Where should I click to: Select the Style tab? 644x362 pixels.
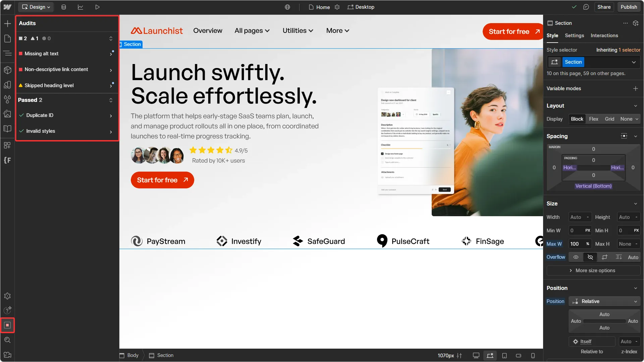[552, 36]
